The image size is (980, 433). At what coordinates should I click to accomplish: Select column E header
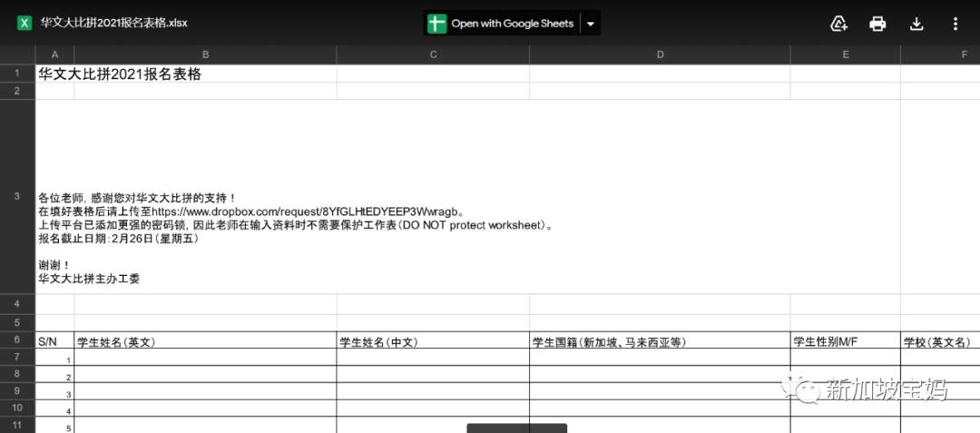coord(845,55)
